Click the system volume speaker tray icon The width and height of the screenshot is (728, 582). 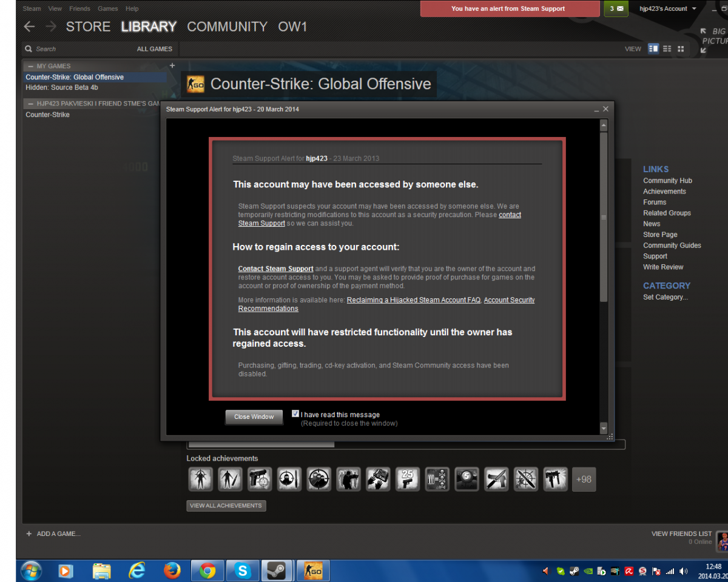[684, 571]
